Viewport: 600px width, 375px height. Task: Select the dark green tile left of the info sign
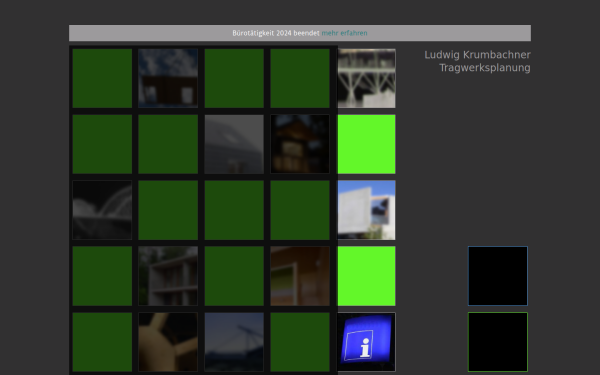coord(300,342)
